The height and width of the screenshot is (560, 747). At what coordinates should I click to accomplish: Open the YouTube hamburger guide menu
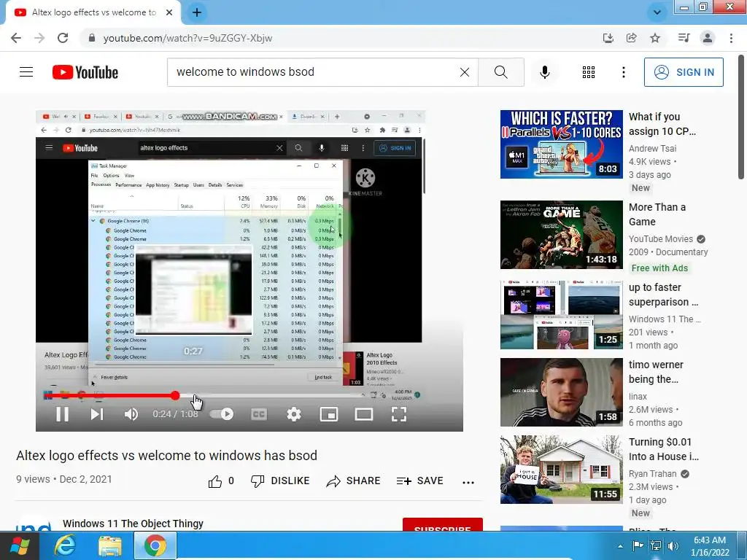(x=26, y=72)
